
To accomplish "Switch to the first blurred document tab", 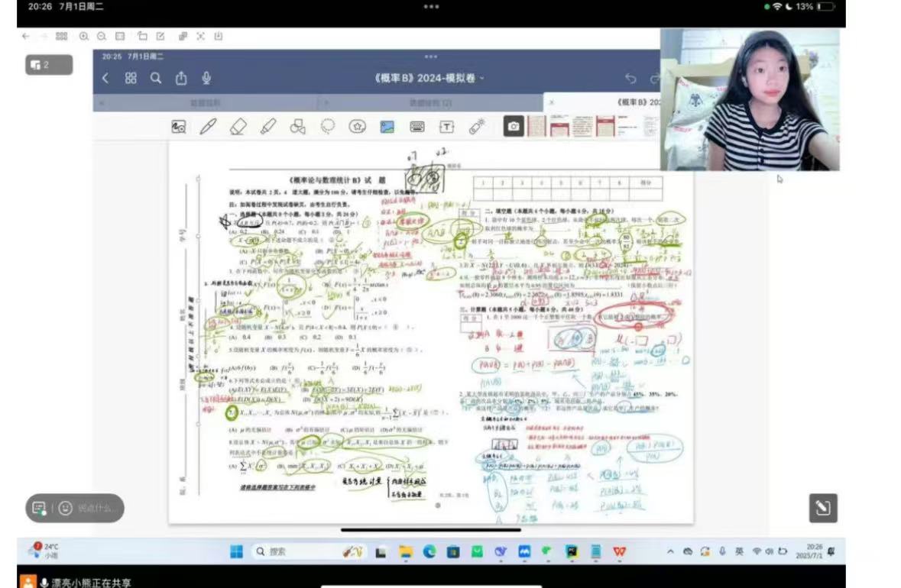I will tap(205, 102).
